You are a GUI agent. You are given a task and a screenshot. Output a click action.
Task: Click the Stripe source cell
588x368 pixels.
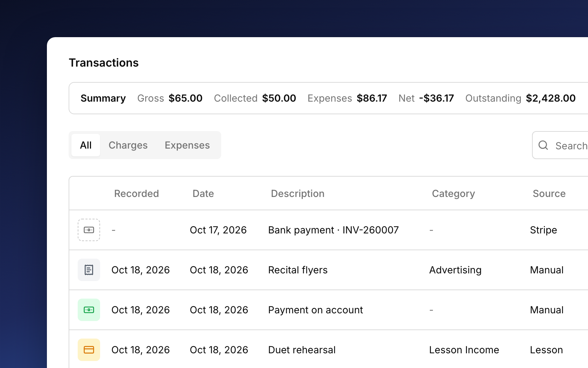pyautogui.click(x=544, y=230)
